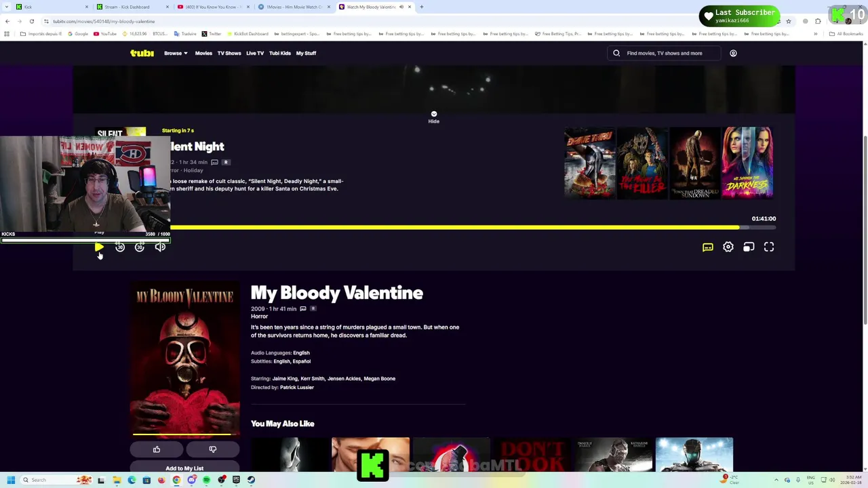Go to the TV Shows section
Image resolution: width=868 pixels, height=488 pixels.
(229, 53)
